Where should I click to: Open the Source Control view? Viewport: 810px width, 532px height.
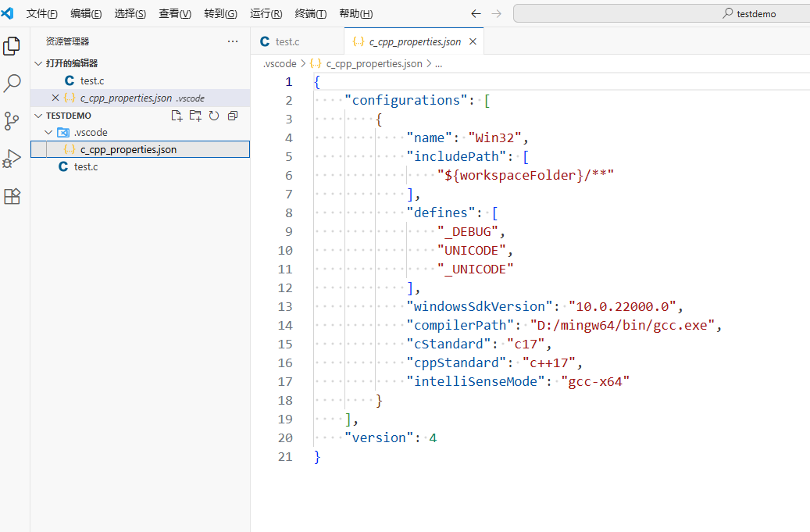12,121
